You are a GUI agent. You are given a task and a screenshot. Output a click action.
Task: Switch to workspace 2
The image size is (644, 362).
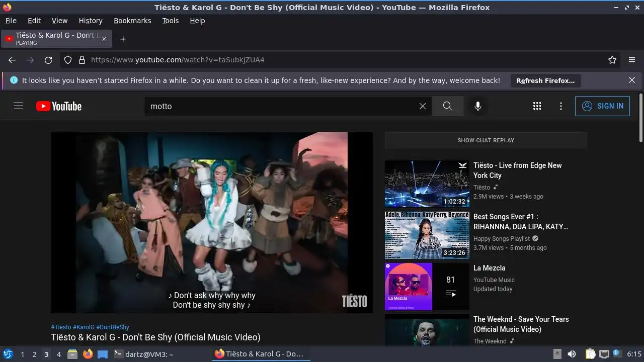pos(34,354)
